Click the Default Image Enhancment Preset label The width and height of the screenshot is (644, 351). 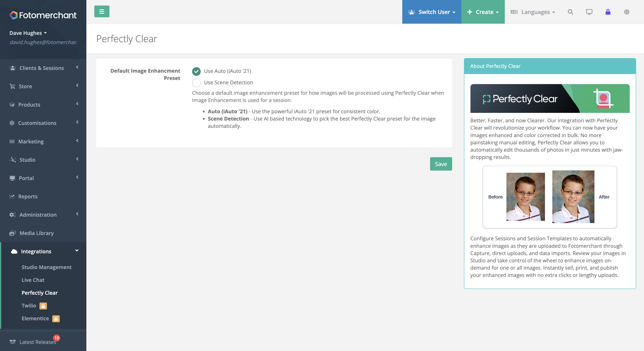(x=145, y=74)
